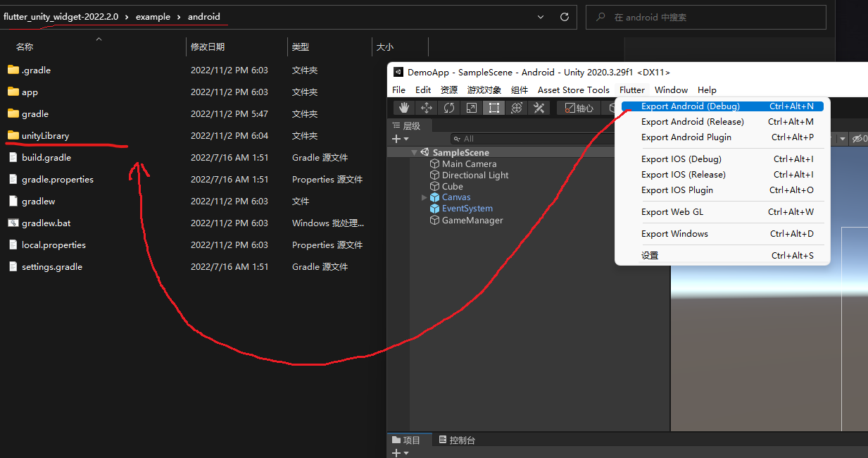Select EventSystem in the hierarchy
The width and height of the screenshot is (868, 458).
[467, 209]
